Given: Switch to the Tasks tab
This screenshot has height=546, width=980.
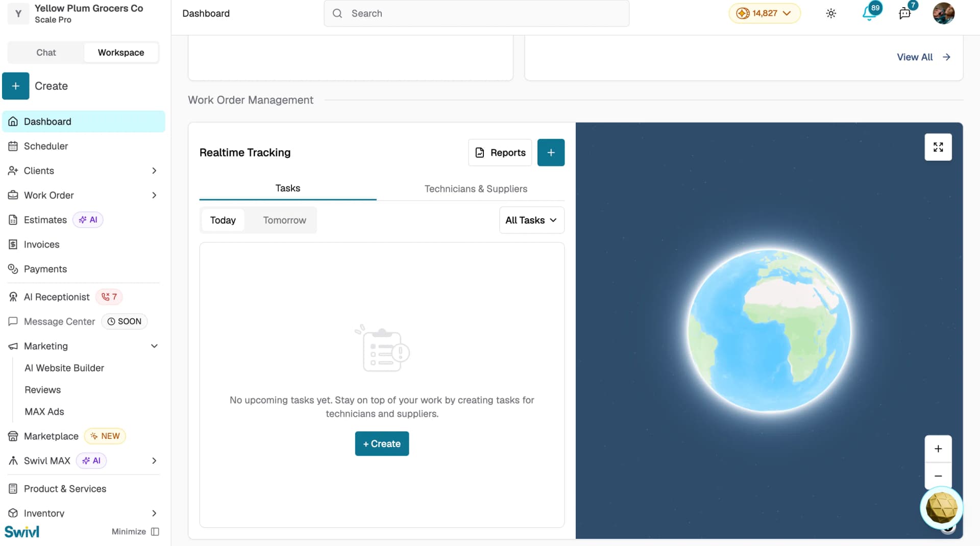Looking at the screenshot, I should point(288,188).
